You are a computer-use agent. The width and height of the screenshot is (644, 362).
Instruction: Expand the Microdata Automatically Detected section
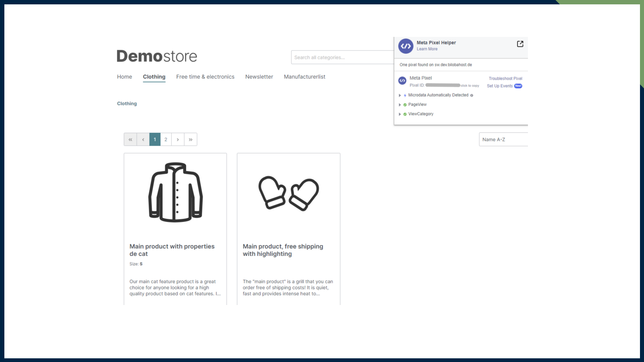tap(400, 95)
